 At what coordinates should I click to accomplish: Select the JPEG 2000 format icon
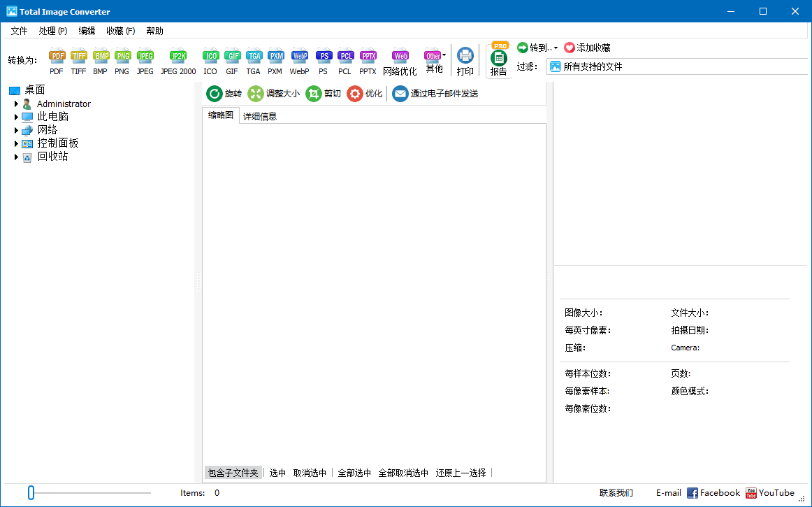point(178,57)
